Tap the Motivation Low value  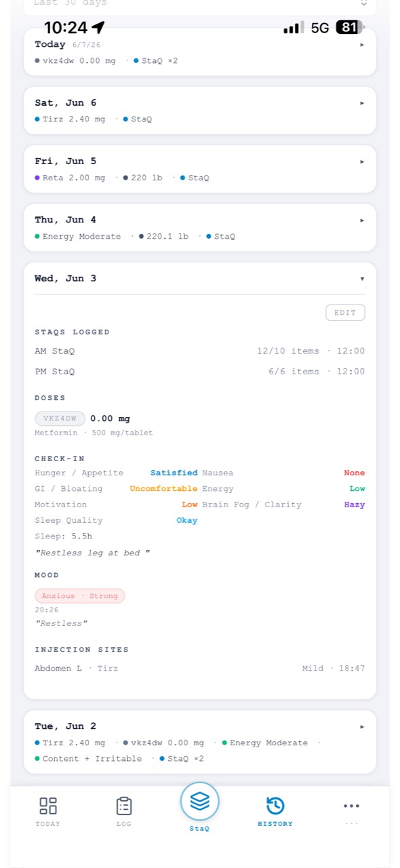(x=190, y=505)
